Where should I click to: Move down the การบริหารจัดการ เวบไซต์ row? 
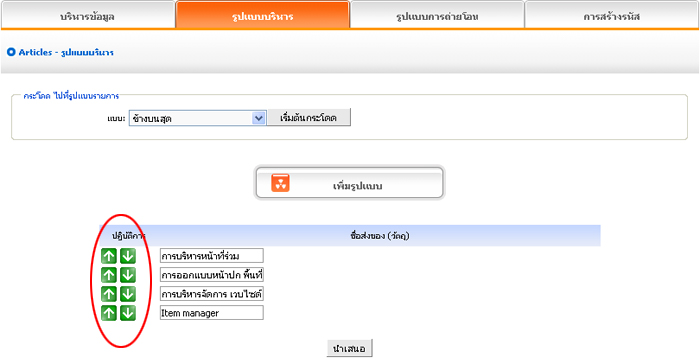coord(128,294)
